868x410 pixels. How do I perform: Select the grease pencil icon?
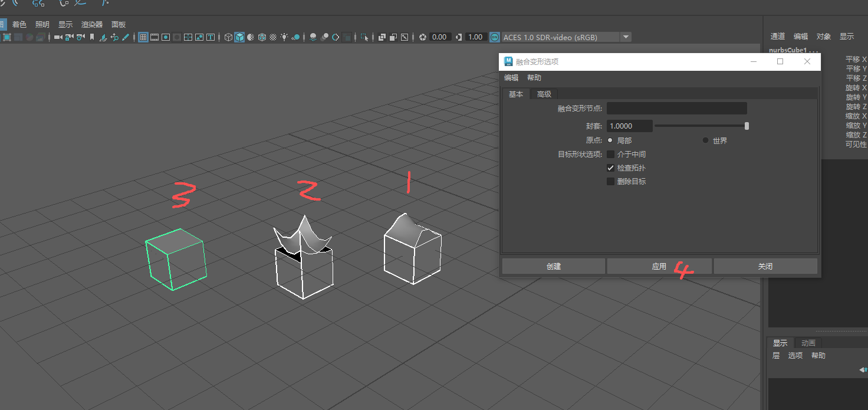click(125, 37)
